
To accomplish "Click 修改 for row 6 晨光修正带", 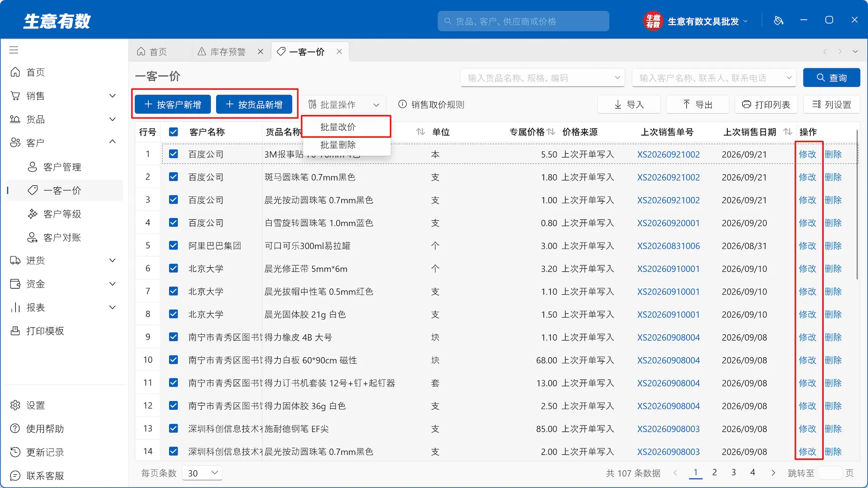I will 807,269.
